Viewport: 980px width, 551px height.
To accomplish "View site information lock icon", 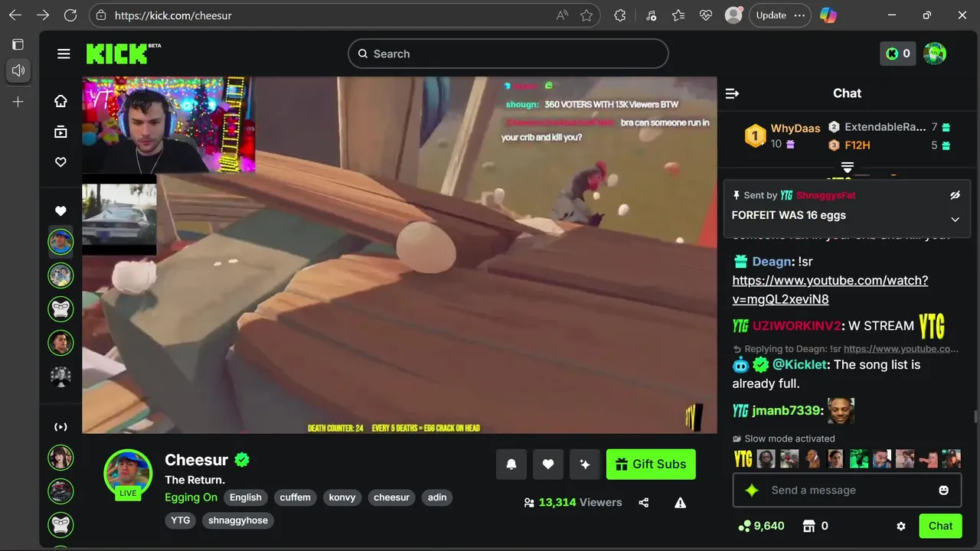I will (x=103, y=15).
